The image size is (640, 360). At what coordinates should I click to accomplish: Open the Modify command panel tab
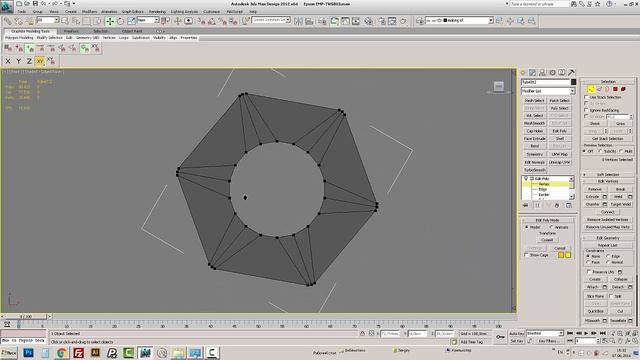pyautogui.click(x=533, y=73)
